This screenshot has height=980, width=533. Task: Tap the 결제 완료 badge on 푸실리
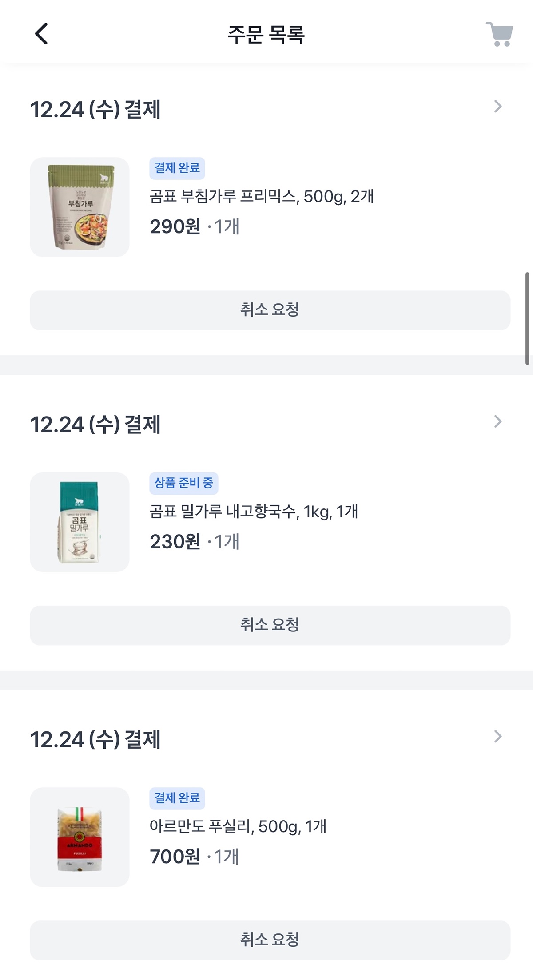click(x=177, y=798)
